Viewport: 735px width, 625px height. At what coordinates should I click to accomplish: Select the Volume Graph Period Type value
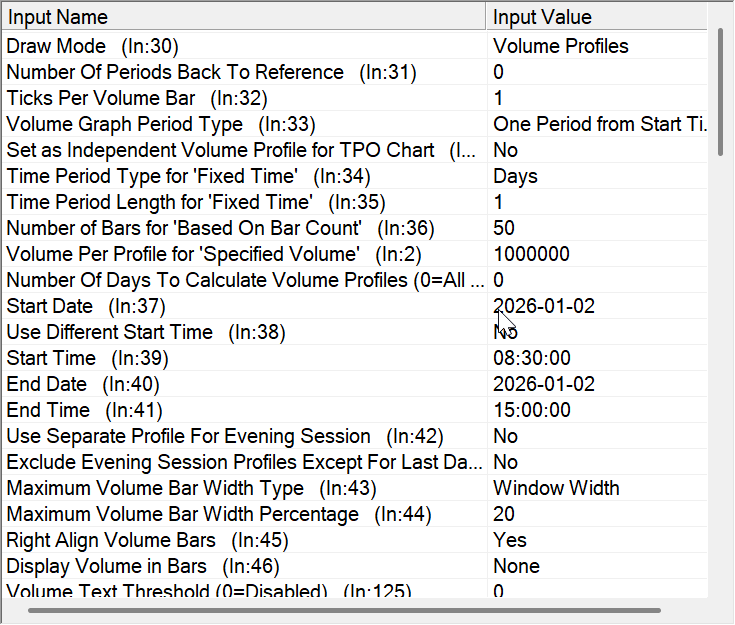tap(600, 124)
